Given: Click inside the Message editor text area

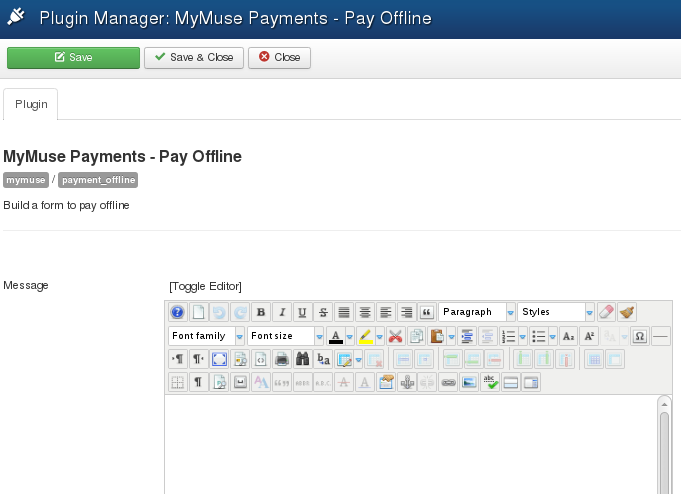Looking at the screenshot, I should [410, 444].
